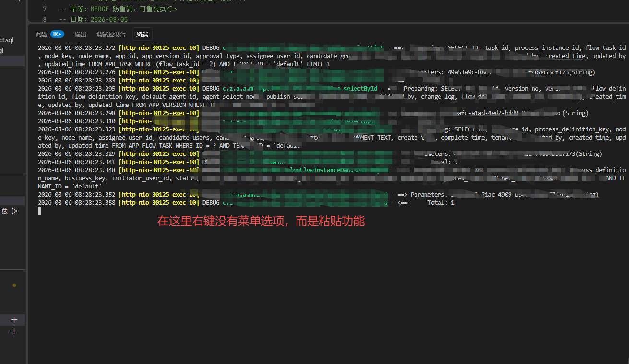
Task: Click "NANT_ID = 'default'" in the terminal log
Action: click(x=70, y=187)
